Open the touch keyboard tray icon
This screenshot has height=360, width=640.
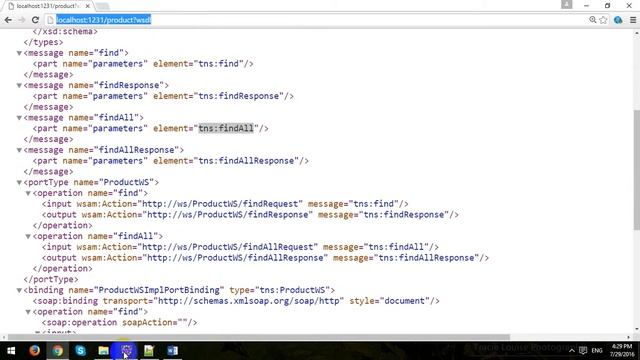pyautogui.click(x=583, y=351)
